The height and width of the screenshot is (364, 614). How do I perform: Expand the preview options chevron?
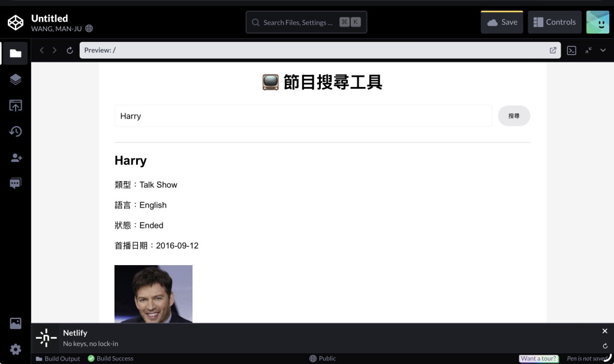coord(603,50)
